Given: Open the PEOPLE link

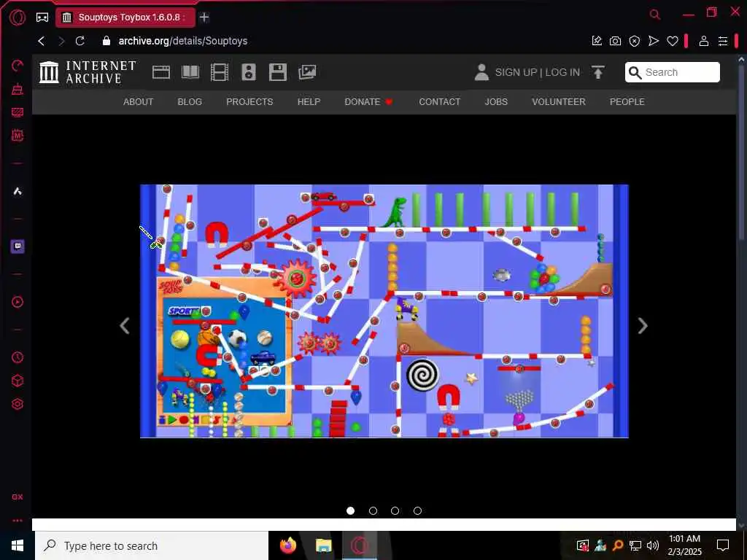Looking at the screenshot, I should pyautogui.click(x=627, y=102).
